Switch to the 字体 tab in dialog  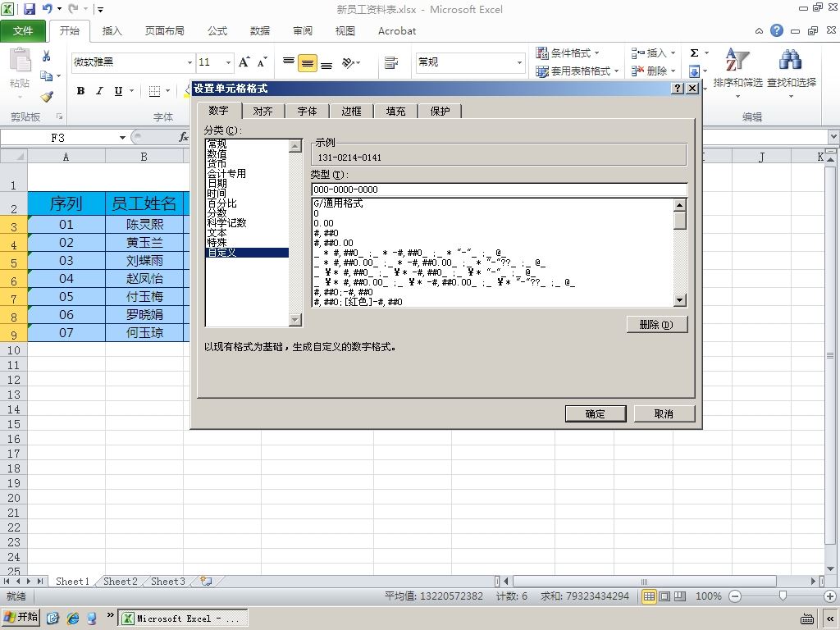[x=307, y=111]
